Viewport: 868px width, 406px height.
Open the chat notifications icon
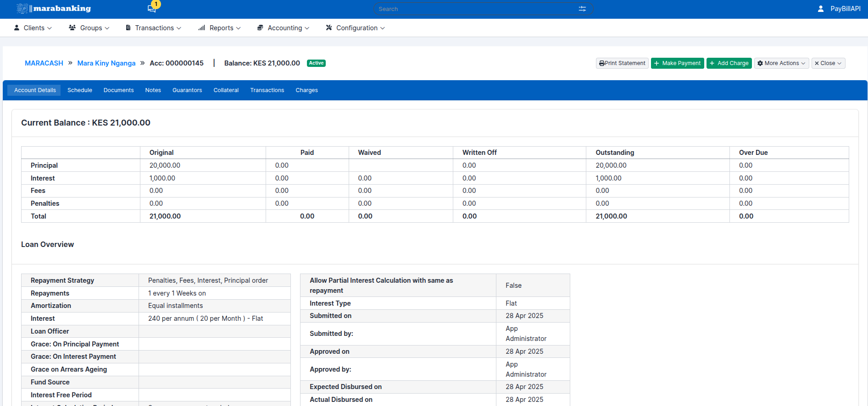point(151,9)
